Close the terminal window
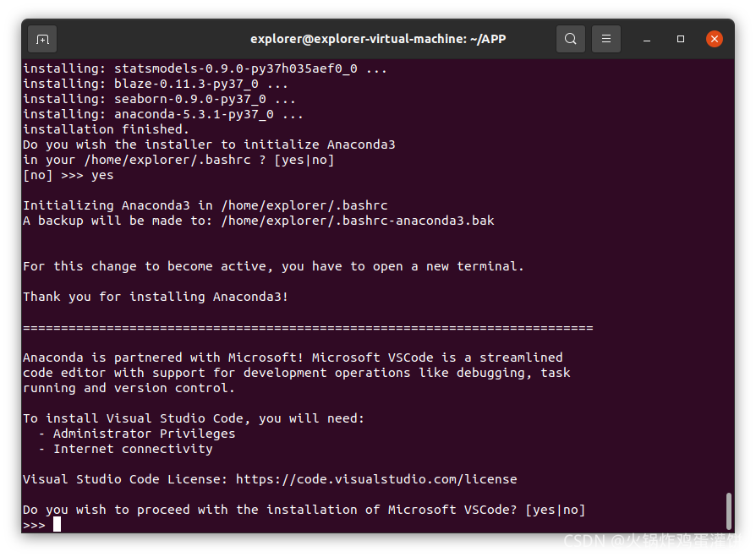756x557 pixels. pyautogui.click(x=714, y=39)
